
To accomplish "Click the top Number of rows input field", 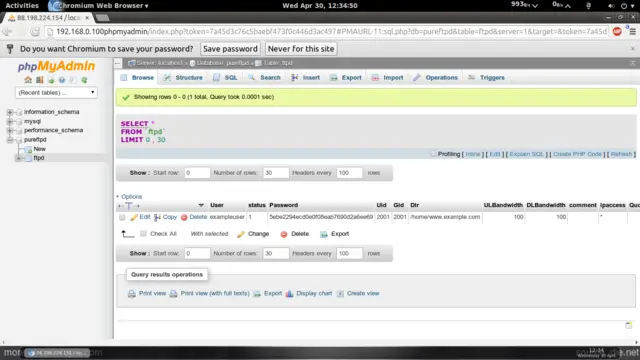I will (276, 173).
